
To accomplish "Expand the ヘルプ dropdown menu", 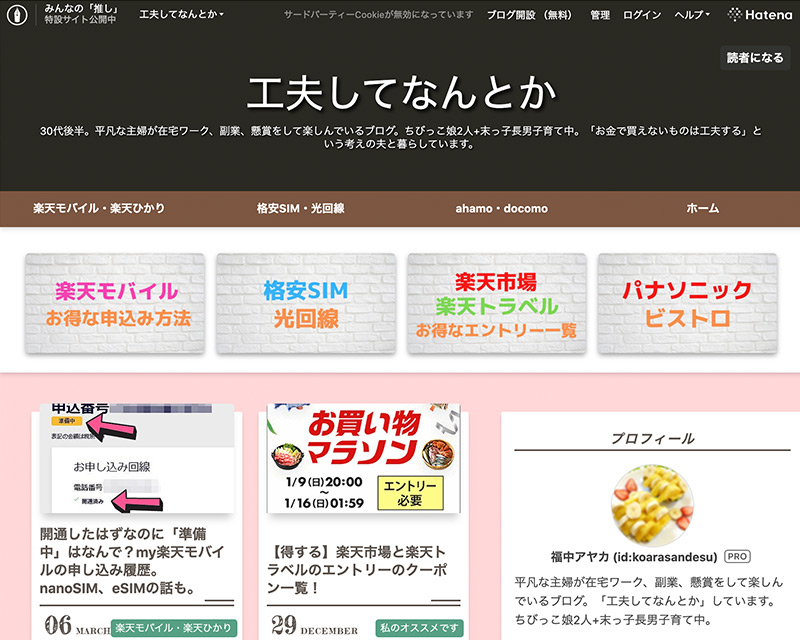I will 692,15.
